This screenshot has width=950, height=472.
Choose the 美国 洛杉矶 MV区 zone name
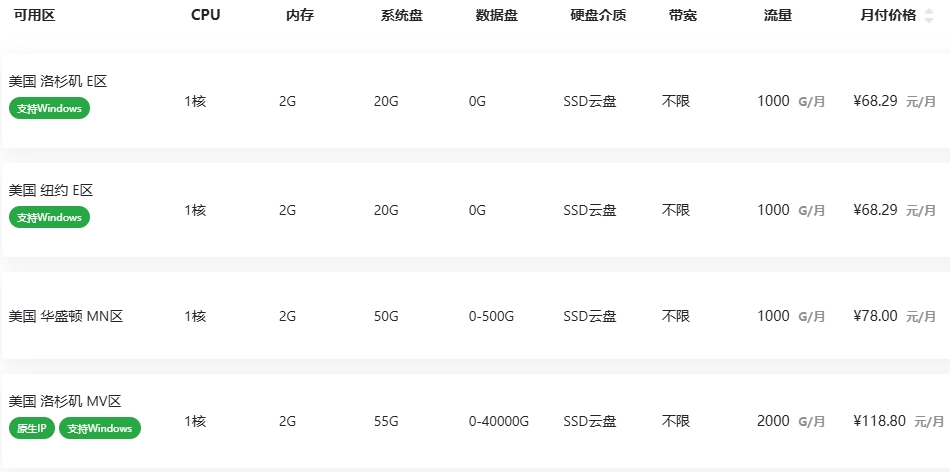(65, 401)
